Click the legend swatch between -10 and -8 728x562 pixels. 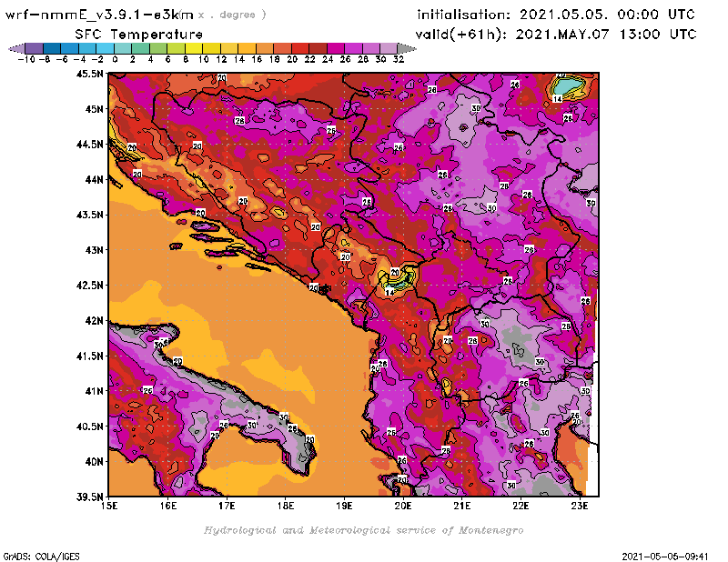[x=35, y=49]
